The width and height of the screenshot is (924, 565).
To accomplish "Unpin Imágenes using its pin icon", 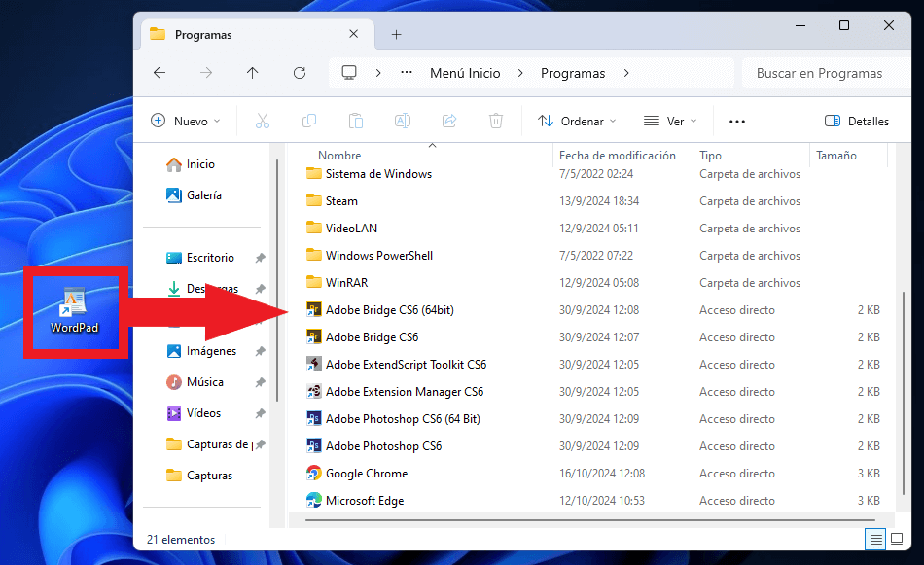I will 260,351.
